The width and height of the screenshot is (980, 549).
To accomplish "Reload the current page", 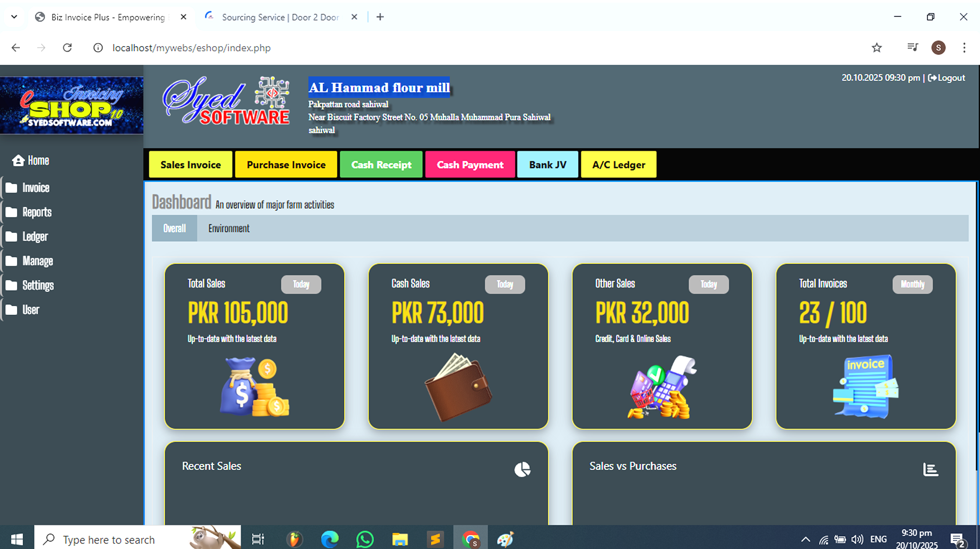I will tap(67, 48).
